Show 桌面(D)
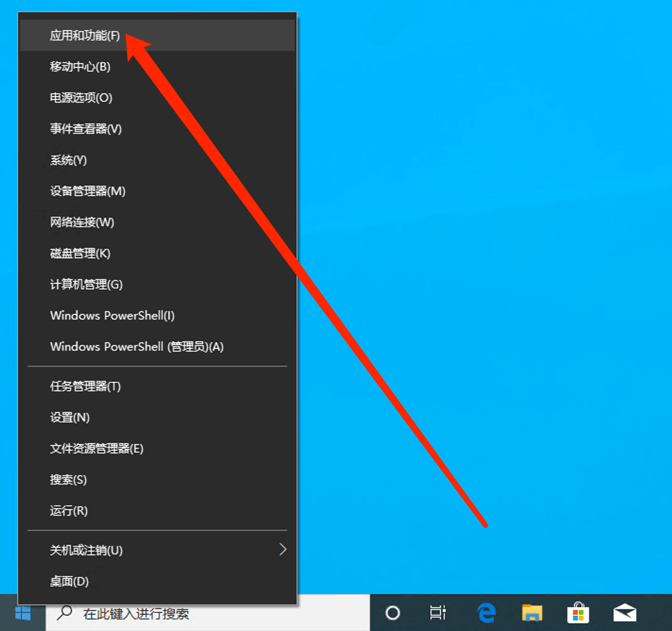 click(x=157, y=581)
